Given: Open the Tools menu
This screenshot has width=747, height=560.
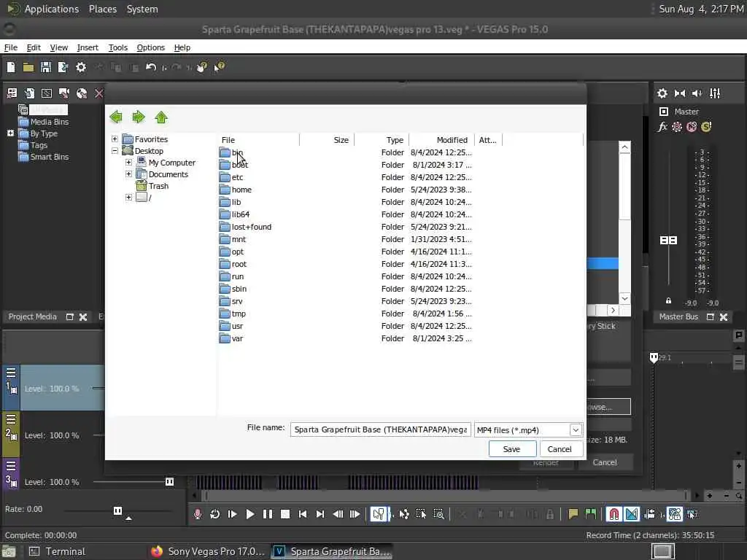Looking at the screenshot, I should click(x=117, y=47).
